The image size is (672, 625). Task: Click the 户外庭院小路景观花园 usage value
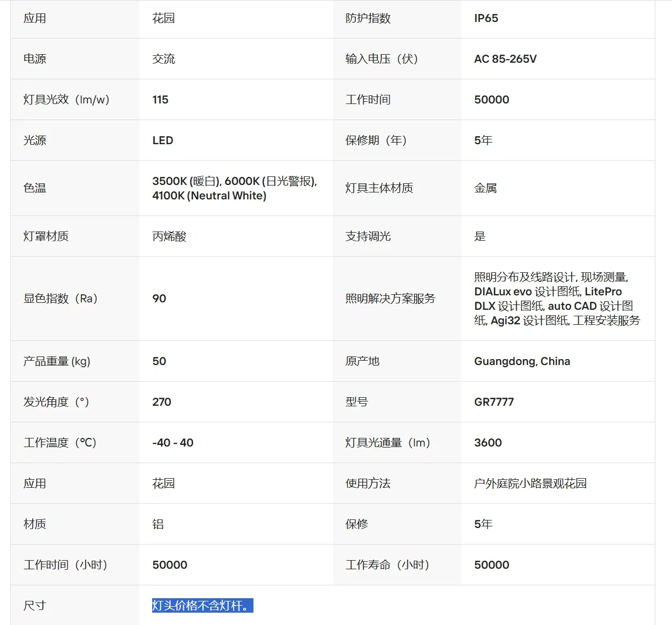pos(530,483)
